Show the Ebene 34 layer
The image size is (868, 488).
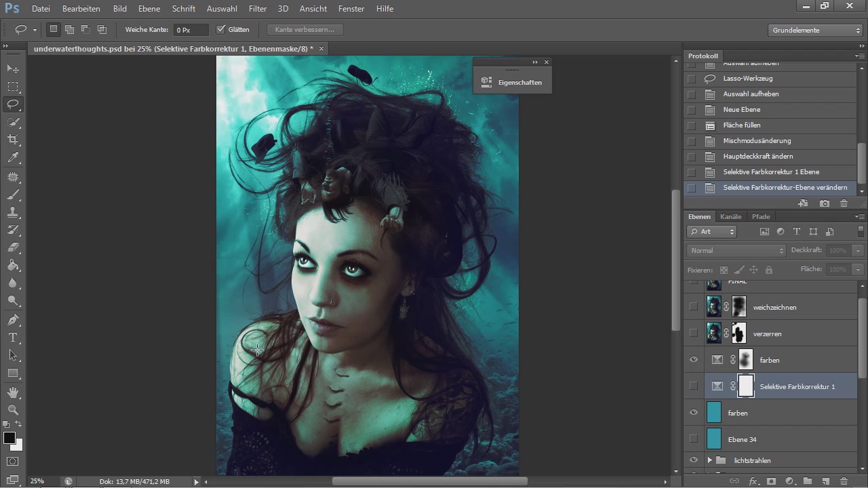[693, 439]
